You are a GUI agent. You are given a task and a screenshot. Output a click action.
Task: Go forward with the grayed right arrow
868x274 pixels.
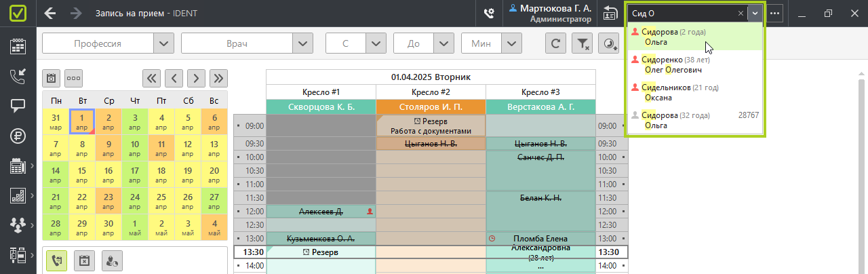[x=77, y=14]
